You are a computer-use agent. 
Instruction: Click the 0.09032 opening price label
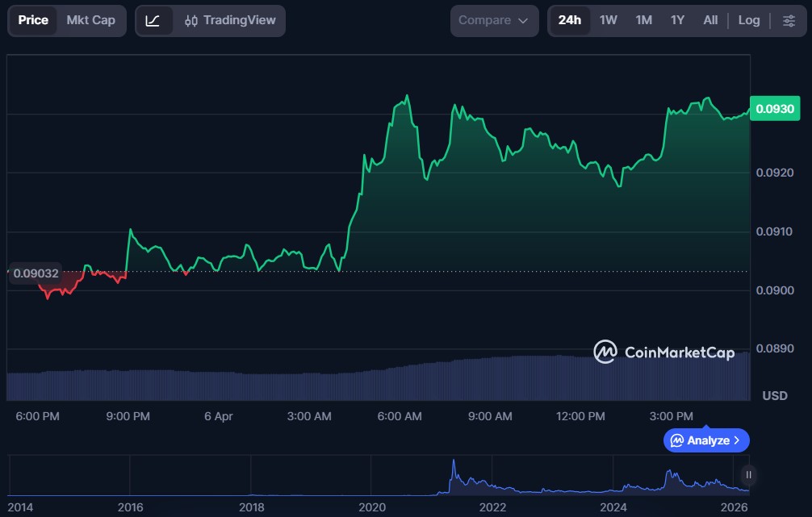[36, 273]
